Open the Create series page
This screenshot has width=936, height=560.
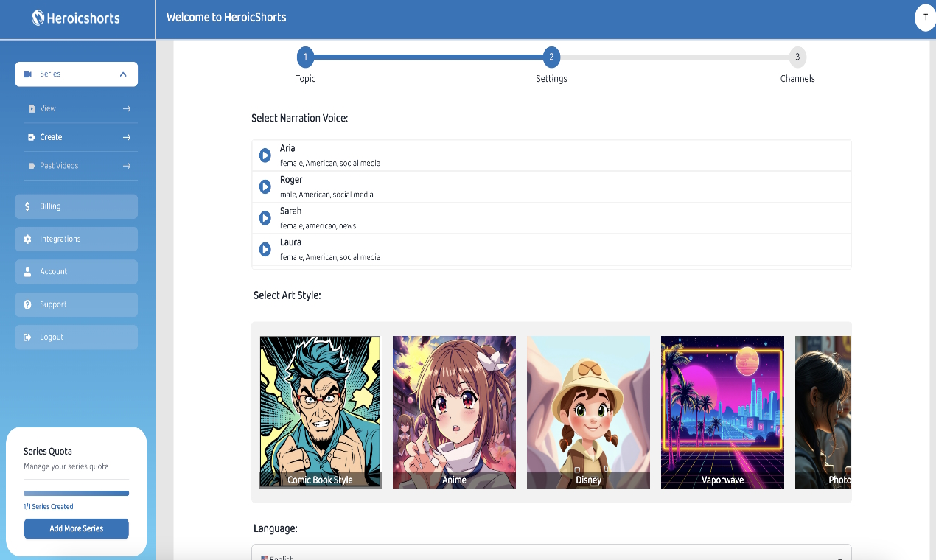pyautogui.click(x=80, y=137)
